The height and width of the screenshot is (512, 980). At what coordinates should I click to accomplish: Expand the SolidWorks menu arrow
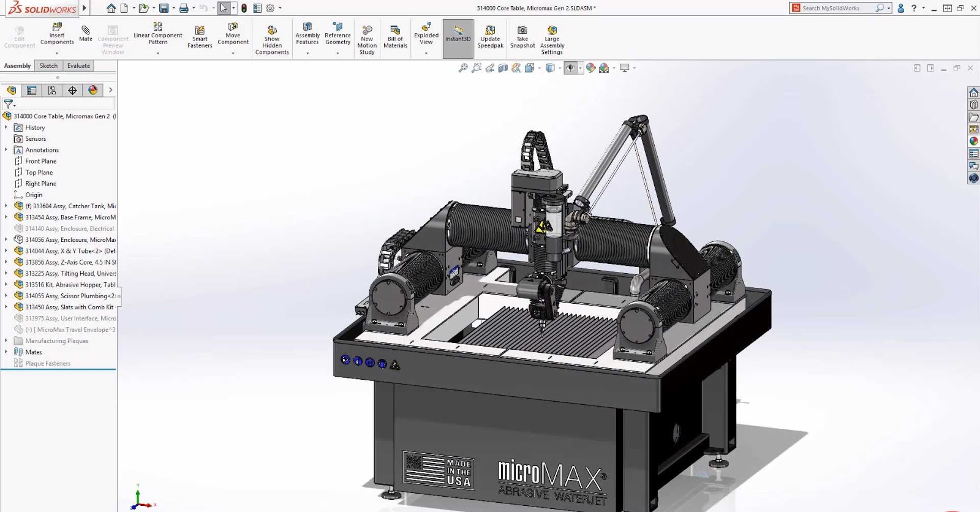click(x=85, y=8)
